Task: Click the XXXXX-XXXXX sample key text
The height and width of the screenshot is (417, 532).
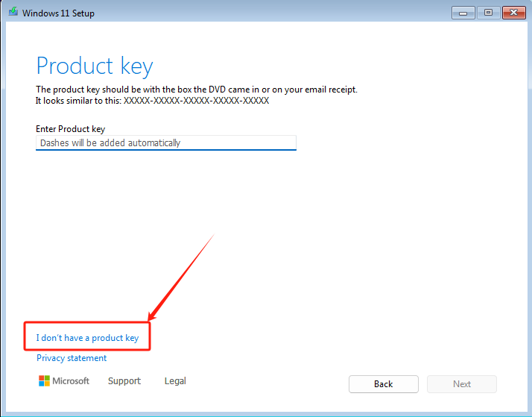Action: (x=196, y=101)
